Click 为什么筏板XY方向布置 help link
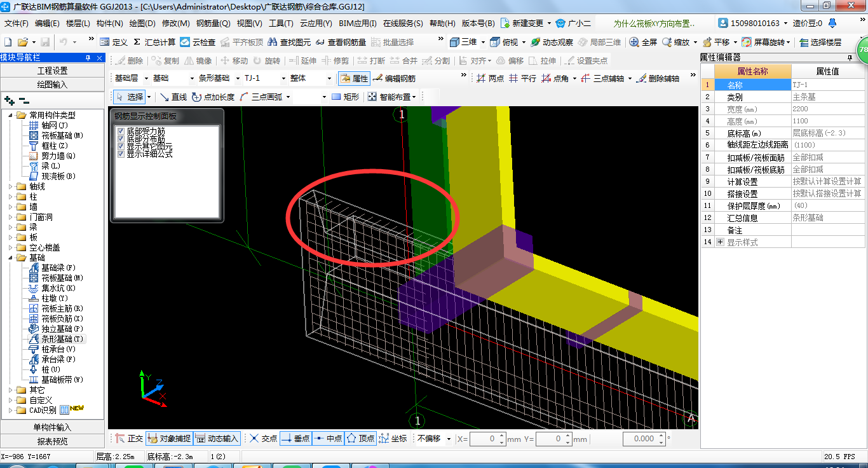The width and height of the screenshot is (868, 468). pyautogui.click(x=654, y=24)
